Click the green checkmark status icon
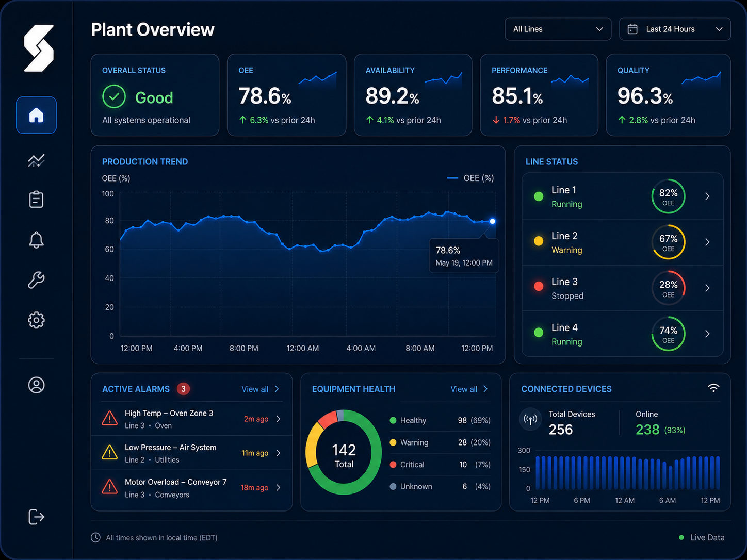Image resolution: width=747 pixels, height=560 pixels. (x=114, y=96)
